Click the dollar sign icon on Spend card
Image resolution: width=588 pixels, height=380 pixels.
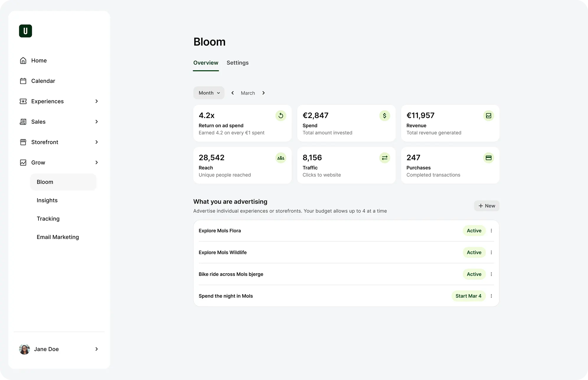[384, 116]
